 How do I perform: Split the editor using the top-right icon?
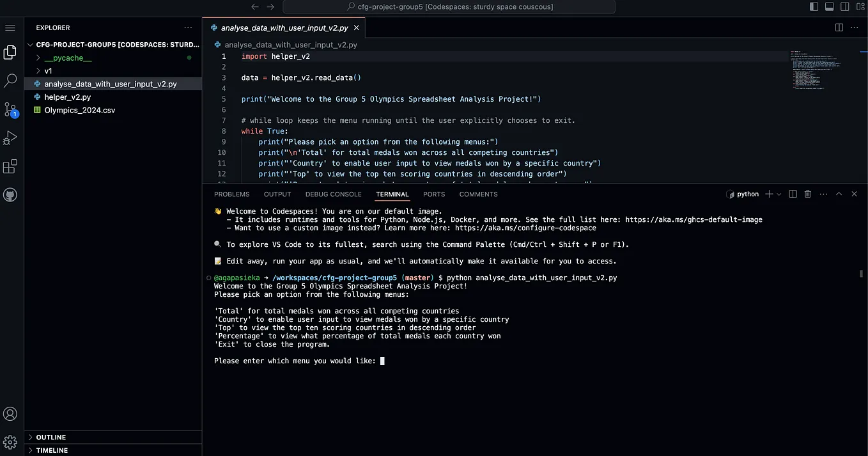[839, 28]
